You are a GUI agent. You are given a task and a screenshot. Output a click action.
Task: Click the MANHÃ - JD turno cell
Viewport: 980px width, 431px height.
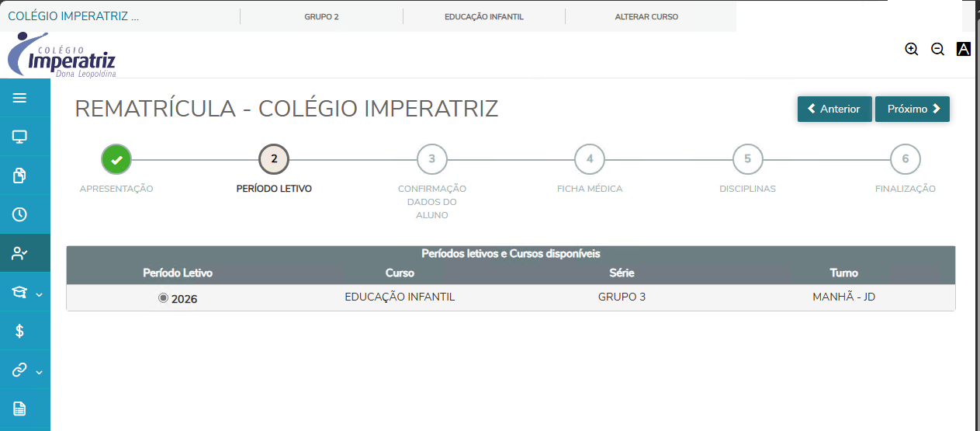(x=843, y=297)
